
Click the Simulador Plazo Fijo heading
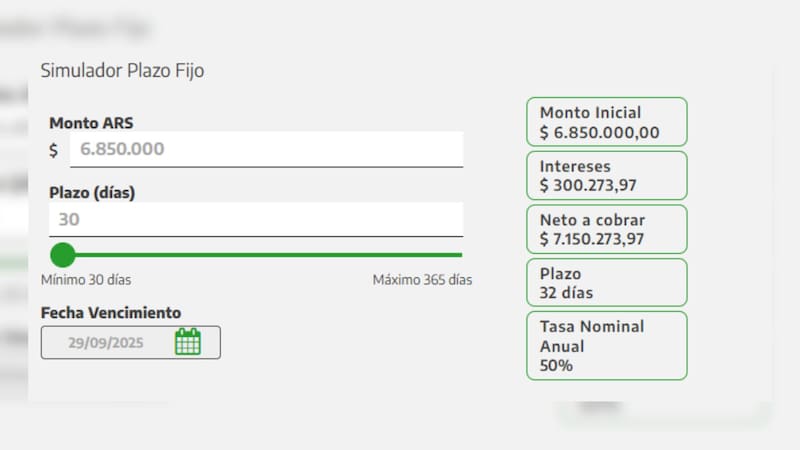tap(122, 71)
